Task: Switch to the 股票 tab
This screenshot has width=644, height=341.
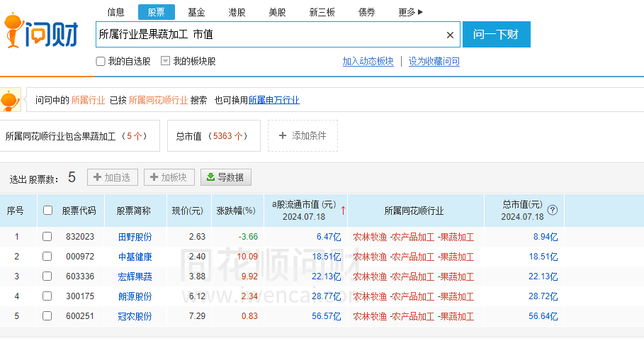Action: pos(156,12)
